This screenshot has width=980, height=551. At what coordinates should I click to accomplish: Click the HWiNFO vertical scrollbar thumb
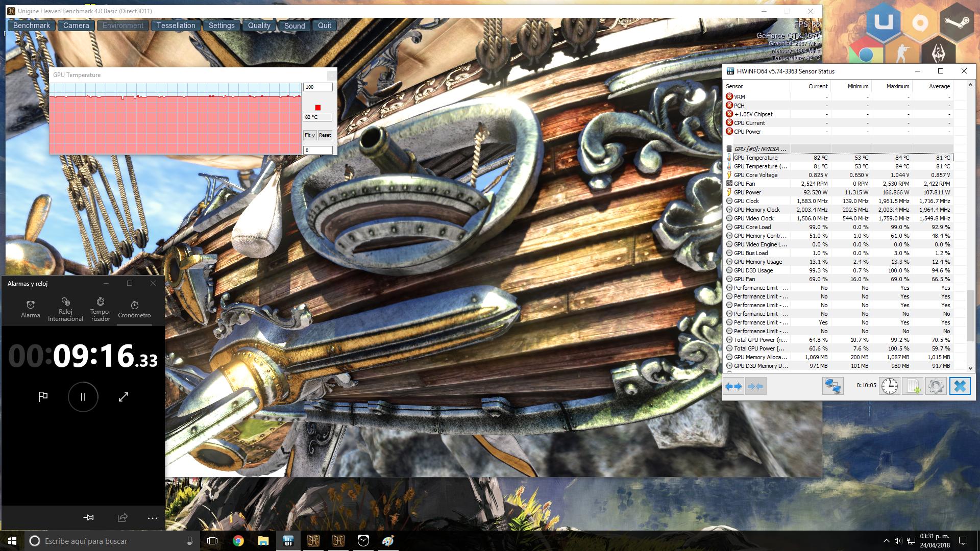point(970,316)
